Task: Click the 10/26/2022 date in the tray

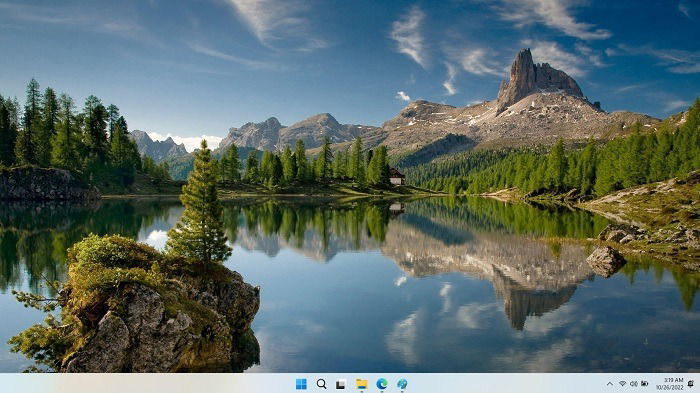Action: pos(670,388)
